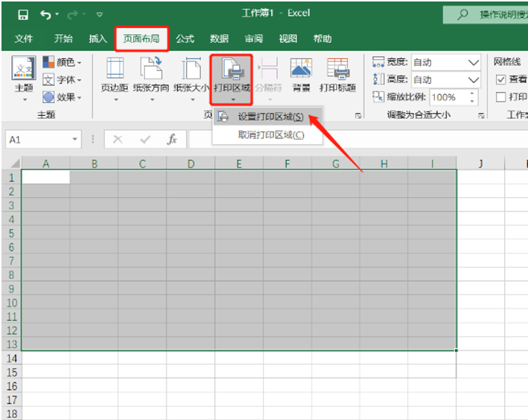The image size is (528, 420).
Task: Open the 主题 themes gallery
Action: point(24,79)
